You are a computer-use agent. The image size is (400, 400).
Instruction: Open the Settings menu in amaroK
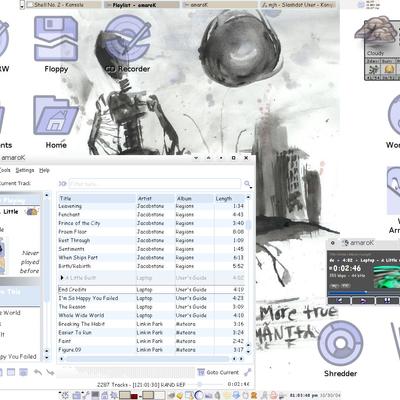pos(25,170)
